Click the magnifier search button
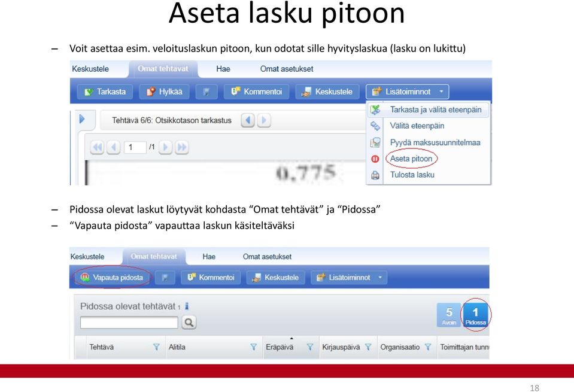The height and width of the screenshot is (392, 574). pos(189,323)
